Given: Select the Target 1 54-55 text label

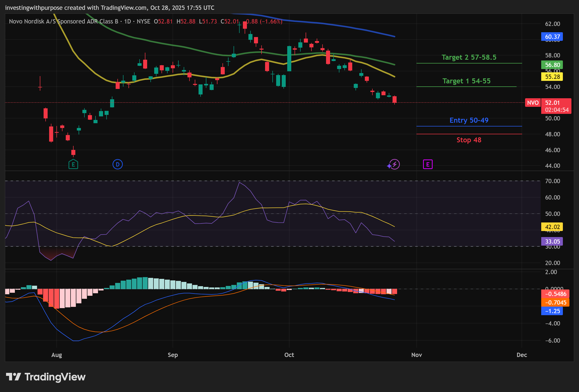Looking at the screenshot, I should pos(466,81).
